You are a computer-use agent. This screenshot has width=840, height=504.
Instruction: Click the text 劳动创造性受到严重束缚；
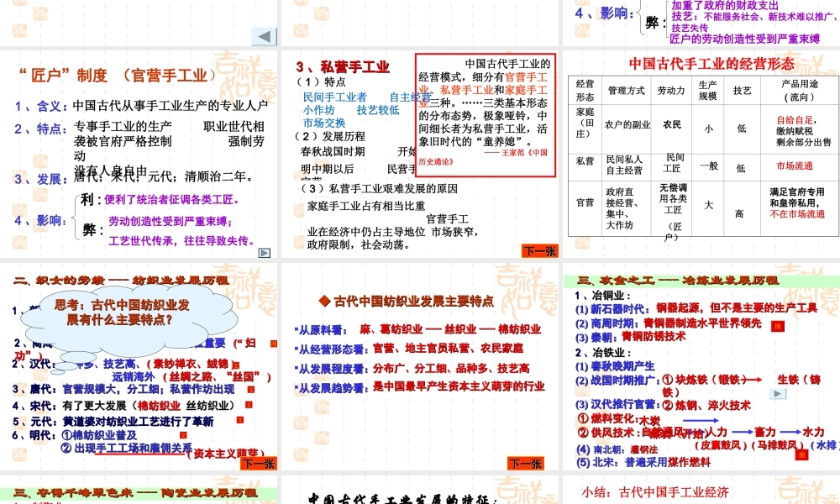(x=171, y=221)
